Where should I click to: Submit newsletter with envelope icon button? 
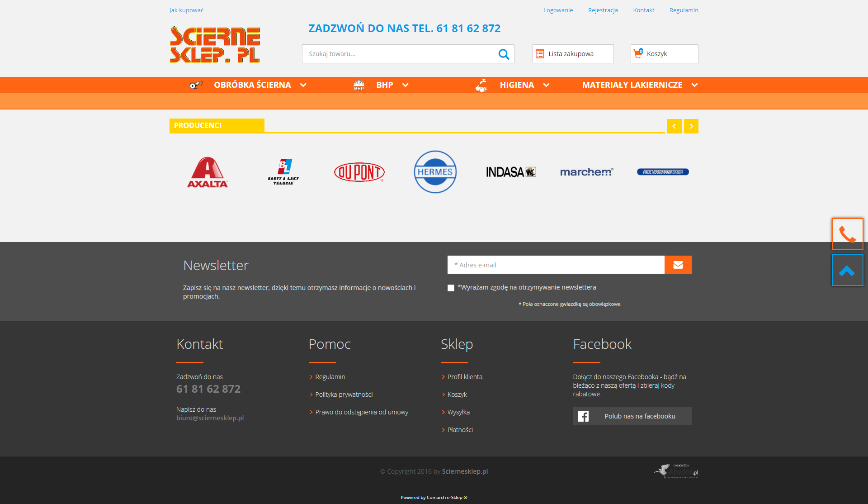tap(678, 265)
